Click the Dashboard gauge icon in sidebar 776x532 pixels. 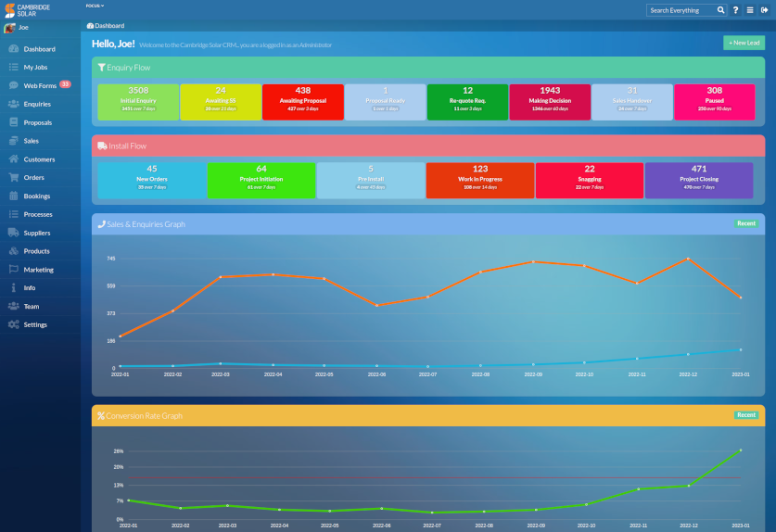(x=13, y=49)
